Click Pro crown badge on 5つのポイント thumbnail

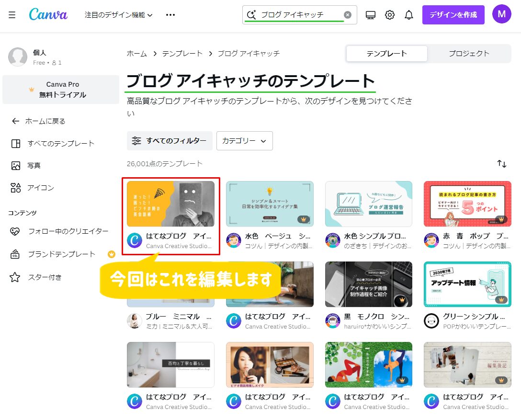pyautogui.click(x=501, y=219)
